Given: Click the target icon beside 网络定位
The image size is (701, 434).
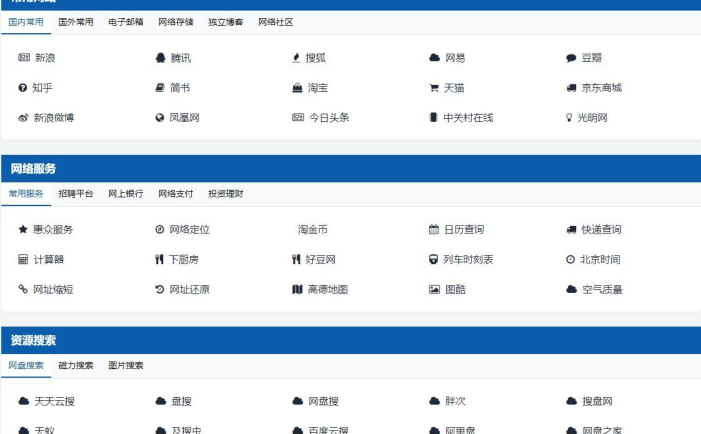Looking at the screenshot, I should pos(160,229).
